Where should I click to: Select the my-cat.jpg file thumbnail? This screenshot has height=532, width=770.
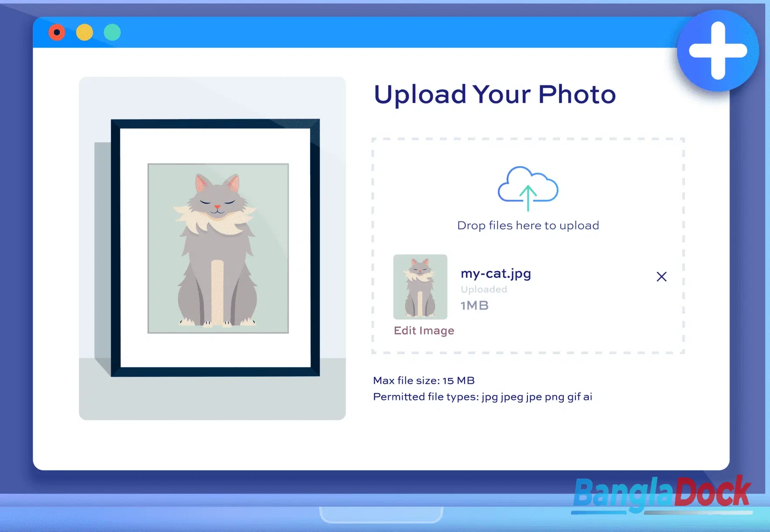420,286
